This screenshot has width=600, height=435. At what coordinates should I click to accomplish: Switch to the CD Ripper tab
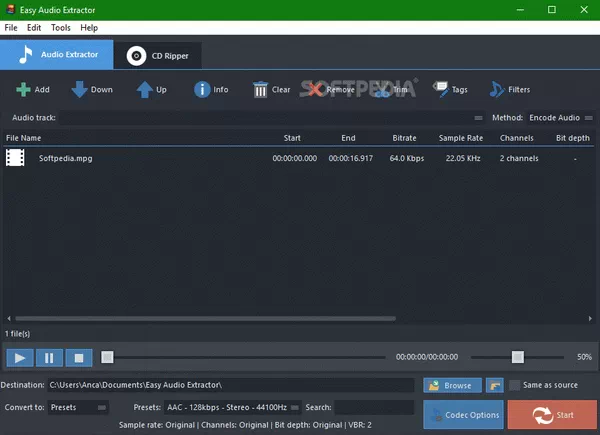(x=158, y=56)
